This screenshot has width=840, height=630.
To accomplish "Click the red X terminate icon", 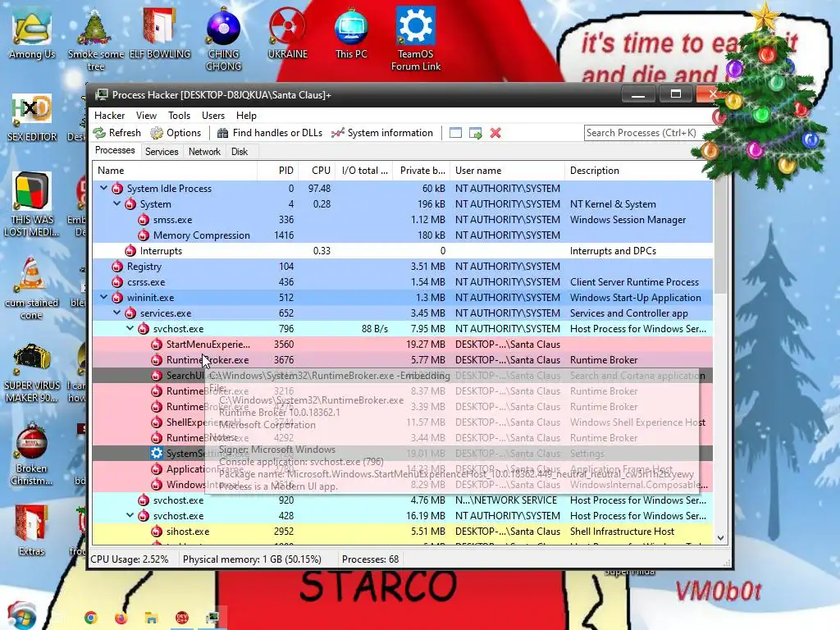I will pyautogui.click(x=495, y=133).
